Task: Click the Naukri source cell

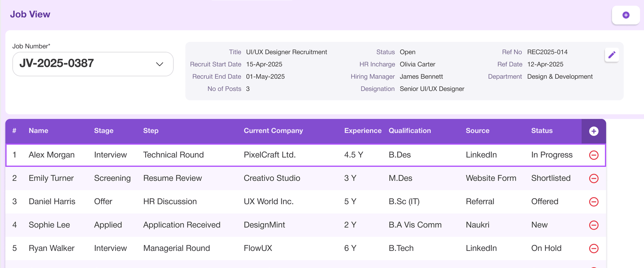Action: 477,225
